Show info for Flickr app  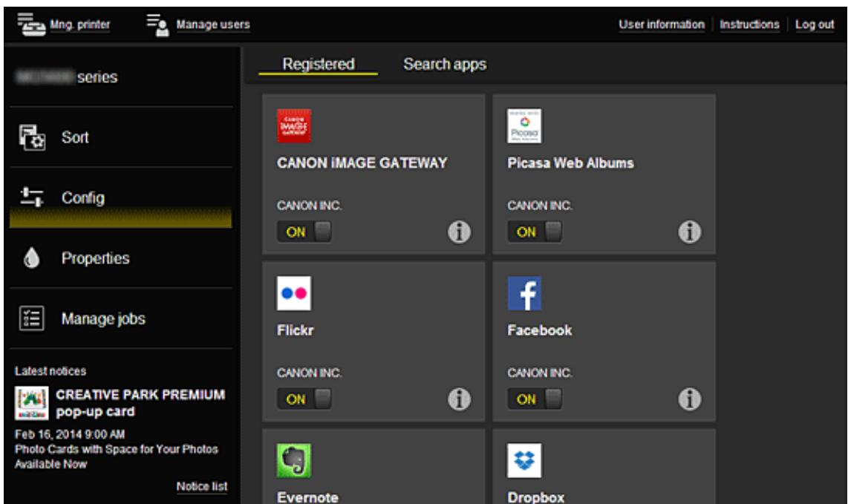tap(459, 399)
